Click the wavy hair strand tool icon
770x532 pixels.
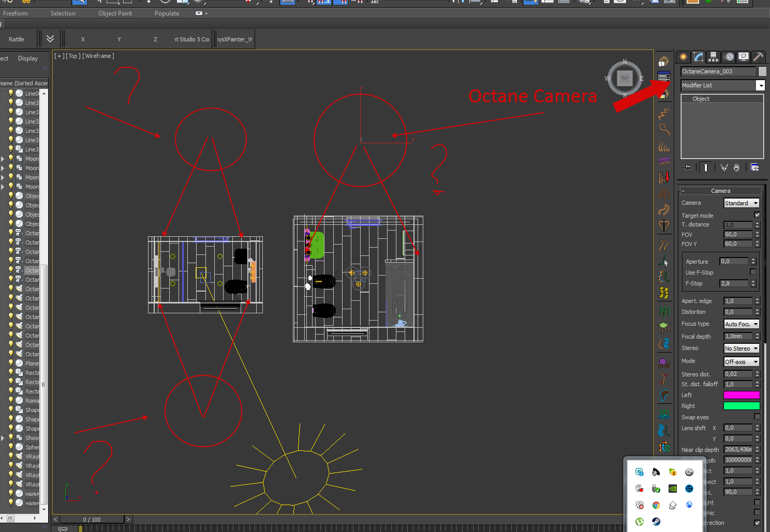[664, 113]
